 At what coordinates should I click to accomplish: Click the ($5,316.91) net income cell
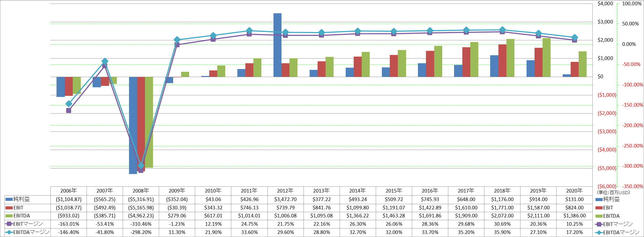coord(141,199)
